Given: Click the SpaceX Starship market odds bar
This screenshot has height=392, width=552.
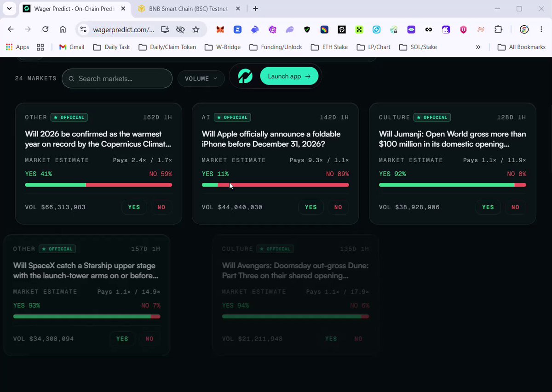Looking at the screenshot, I should click(x=87, y=316).
